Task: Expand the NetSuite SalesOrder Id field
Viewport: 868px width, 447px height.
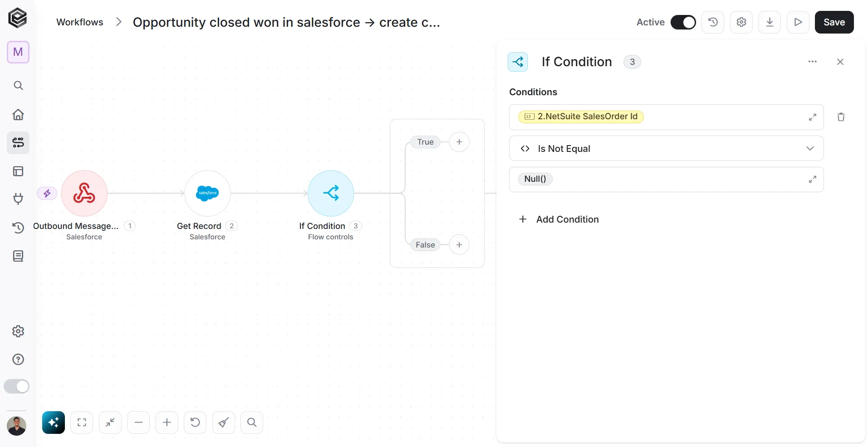Action: 813,117
